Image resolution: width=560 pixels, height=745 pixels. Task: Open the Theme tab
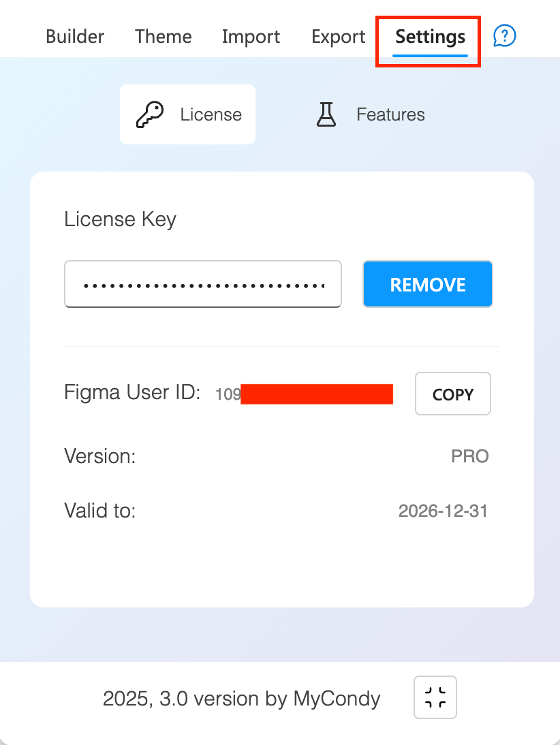tap(163, 37)
